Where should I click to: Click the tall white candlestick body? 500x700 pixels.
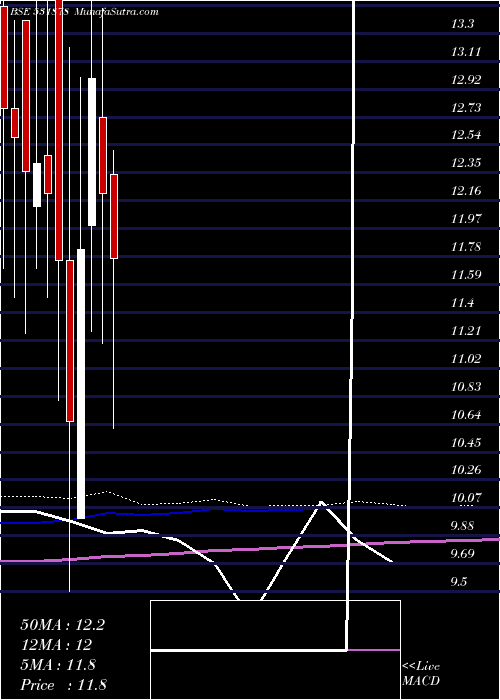[x=81, y=384]
